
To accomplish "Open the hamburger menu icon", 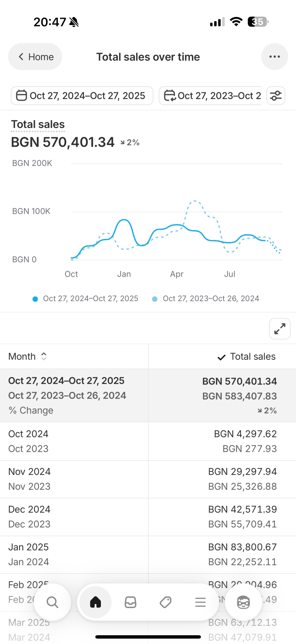I will point(200,602).
